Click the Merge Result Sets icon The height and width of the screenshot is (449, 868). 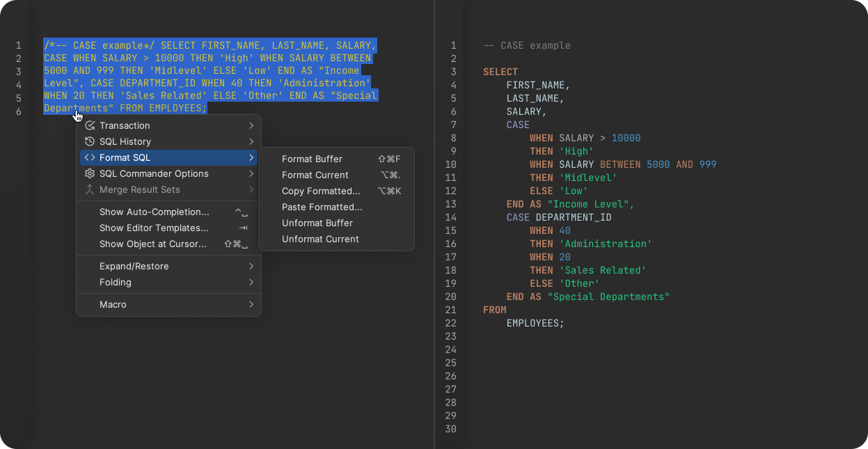click(x=90, y=189)
